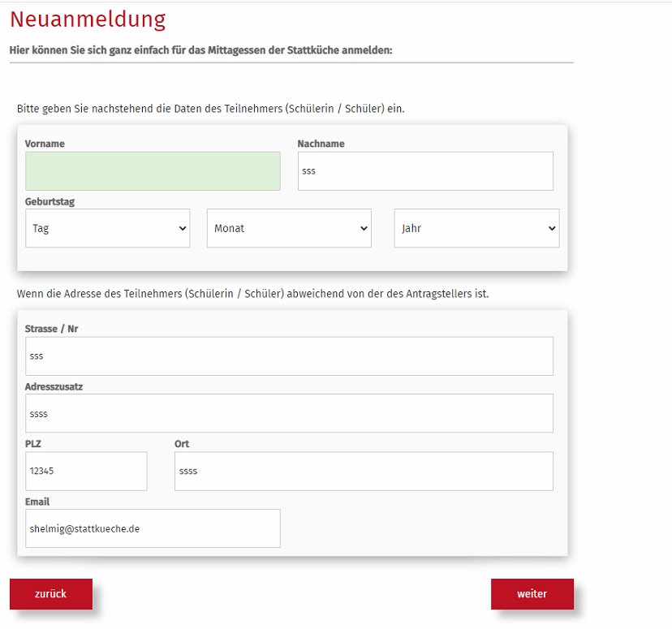Click the Neuanmeldung page heading
Image resolution: width=672 pixels, height=629 pixels.
click(88, 19)
